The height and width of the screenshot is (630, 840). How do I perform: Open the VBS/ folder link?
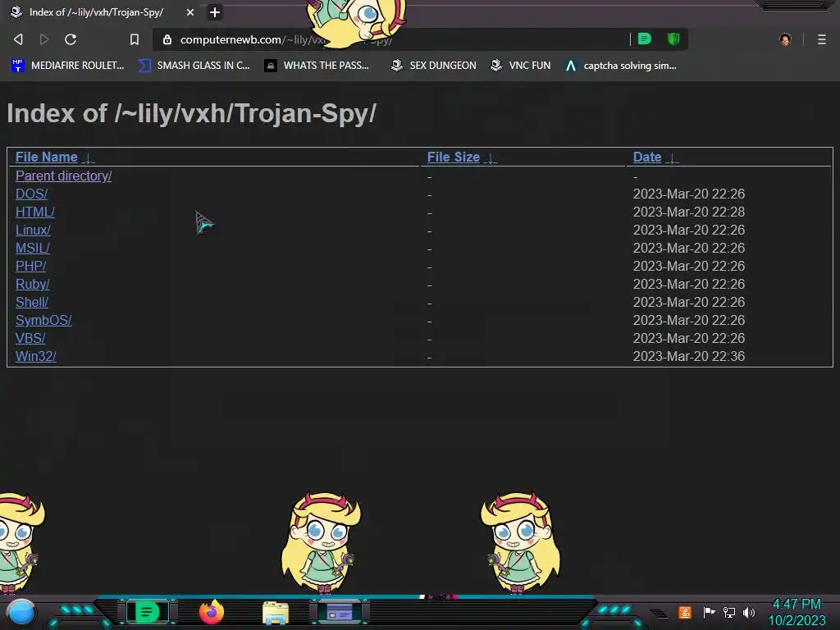(30, 339)
